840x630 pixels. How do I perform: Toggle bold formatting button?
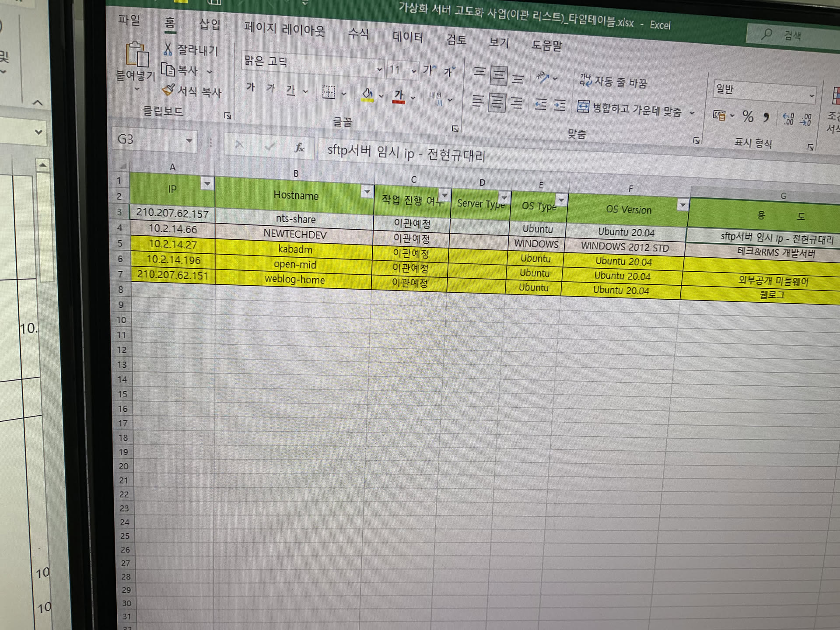pyautogui.click(x=251, y=87)
